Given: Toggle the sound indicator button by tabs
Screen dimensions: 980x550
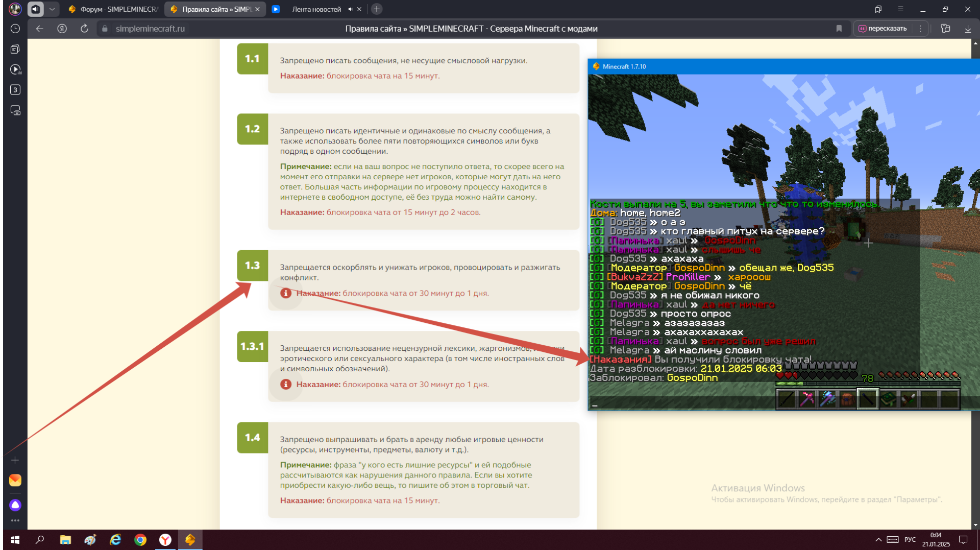Looking at the screenshot, I should coord(35,9).
